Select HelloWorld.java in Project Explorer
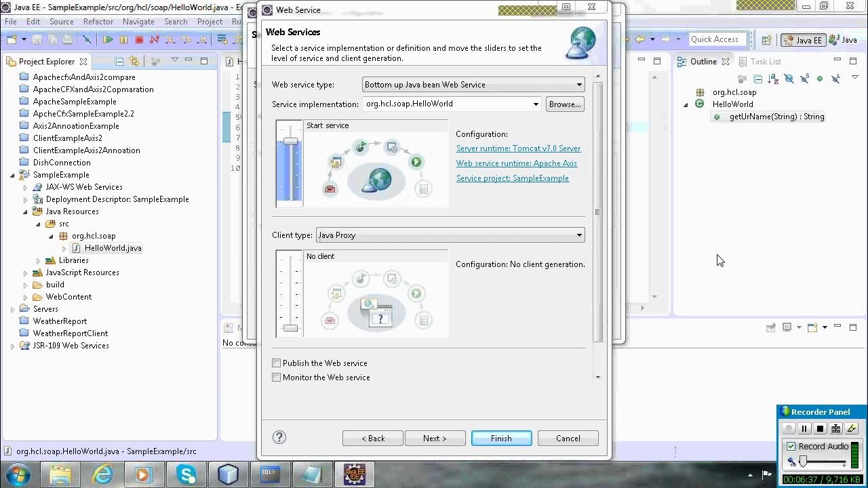The image size is (868, 488). click(106, 248)
